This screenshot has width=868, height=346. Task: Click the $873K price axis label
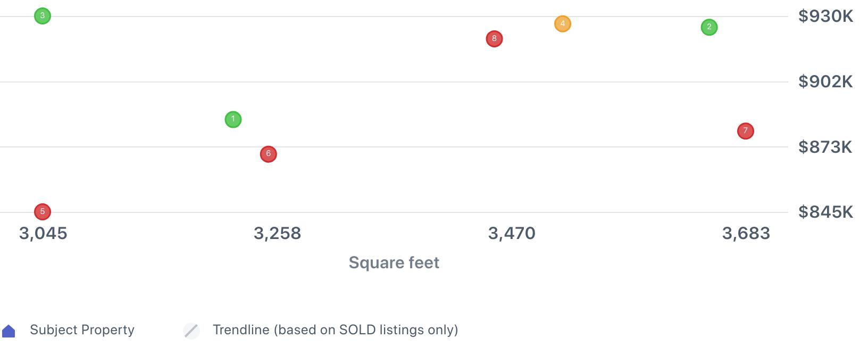coord(825,147)
